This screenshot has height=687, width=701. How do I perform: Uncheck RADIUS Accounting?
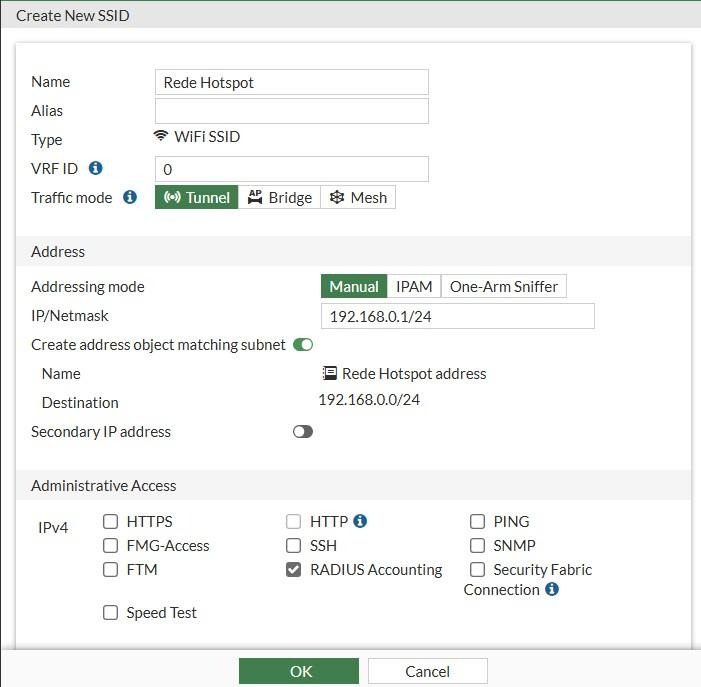(293, 570)
